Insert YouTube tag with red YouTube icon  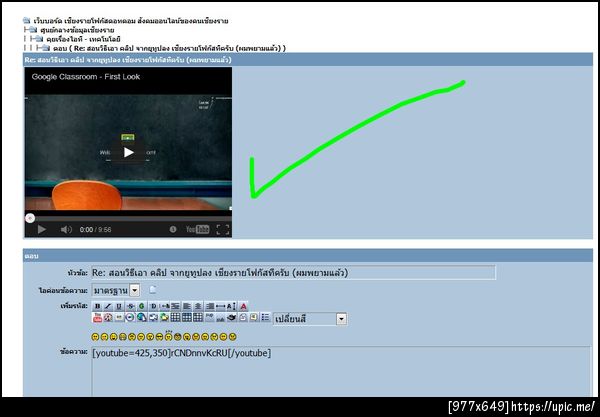[x=97, y=317]
